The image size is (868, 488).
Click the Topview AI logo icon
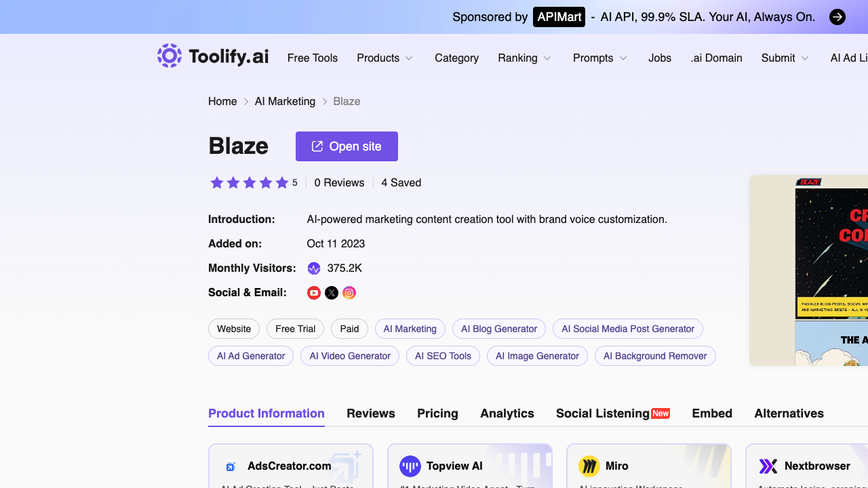click(x=410, y=466)
